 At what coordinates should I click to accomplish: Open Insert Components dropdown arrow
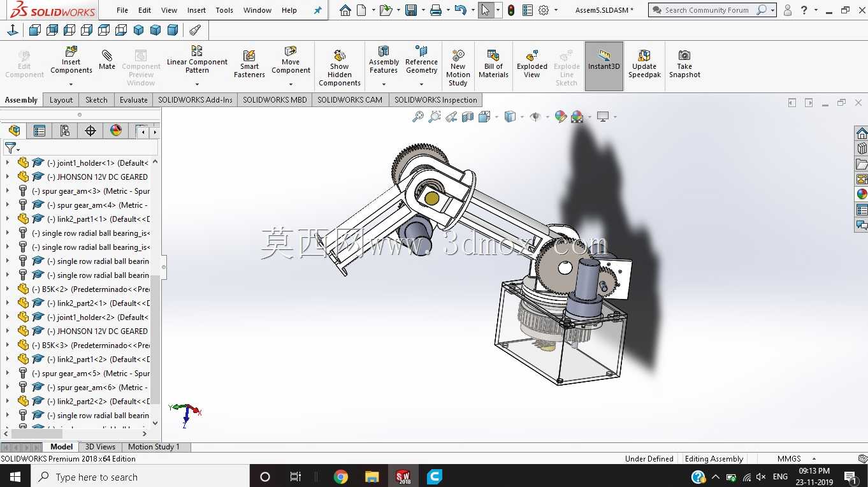pos(71,84)
